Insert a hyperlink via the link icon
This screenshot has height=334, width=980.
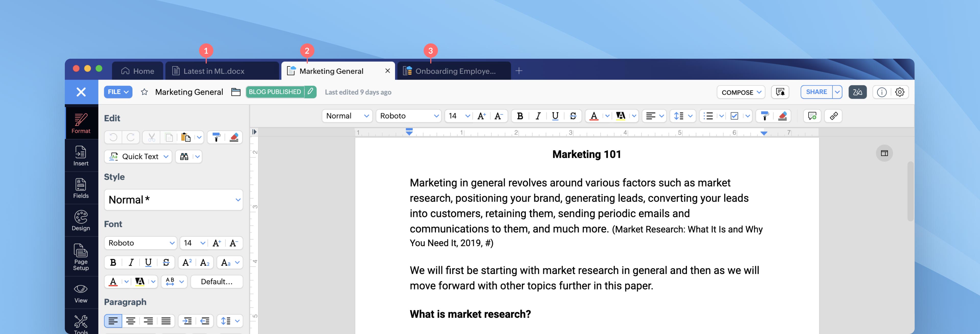coord(833,116)
